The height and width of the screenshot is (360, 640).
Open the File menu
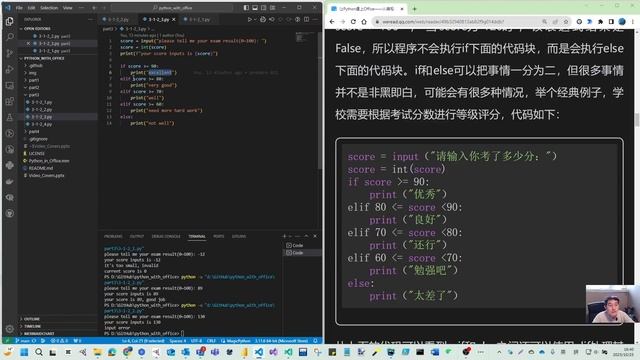[x=19, y=8]
